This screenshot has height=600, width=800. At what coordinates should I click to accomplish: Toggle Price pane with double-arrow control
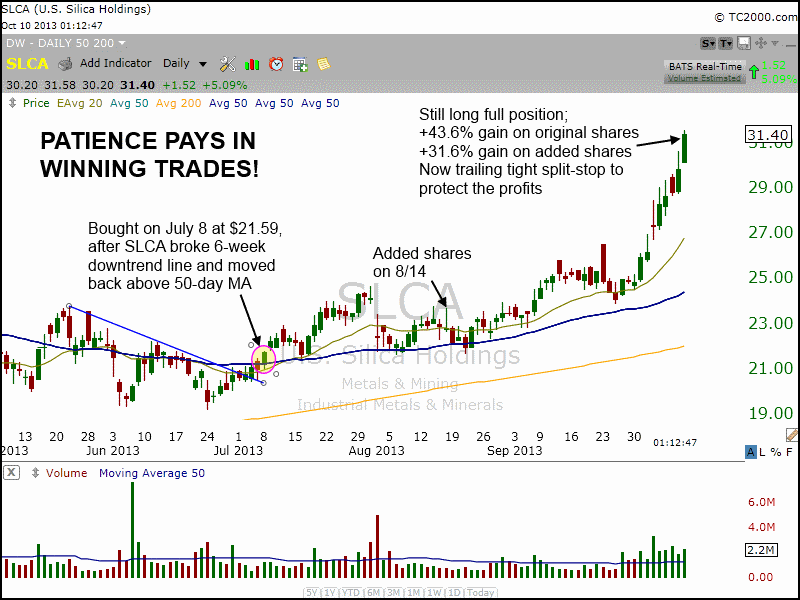(x=11, y=102)
